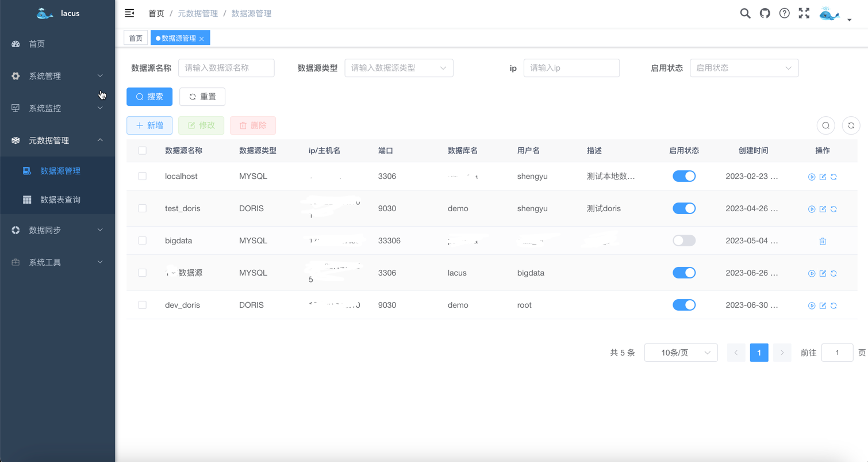Click the round search toggle above the table
The height and width of the screenshot is (462, 868).
(825, 125)
